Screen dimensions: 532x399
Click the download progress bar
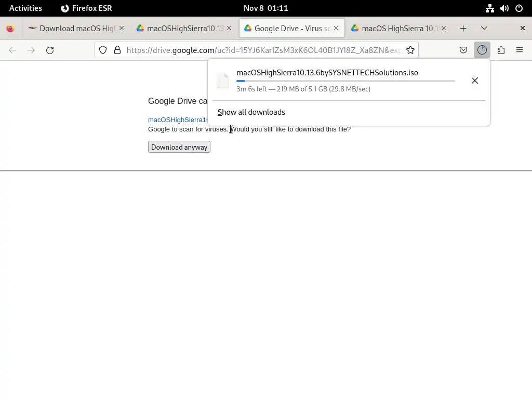coord(345,81)
